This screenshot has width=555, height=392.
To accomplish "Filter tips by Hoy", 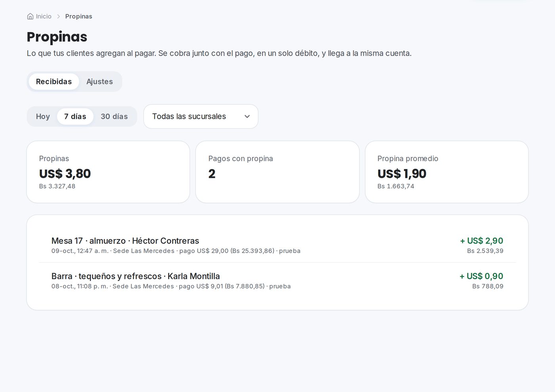I will pos(43,116).
